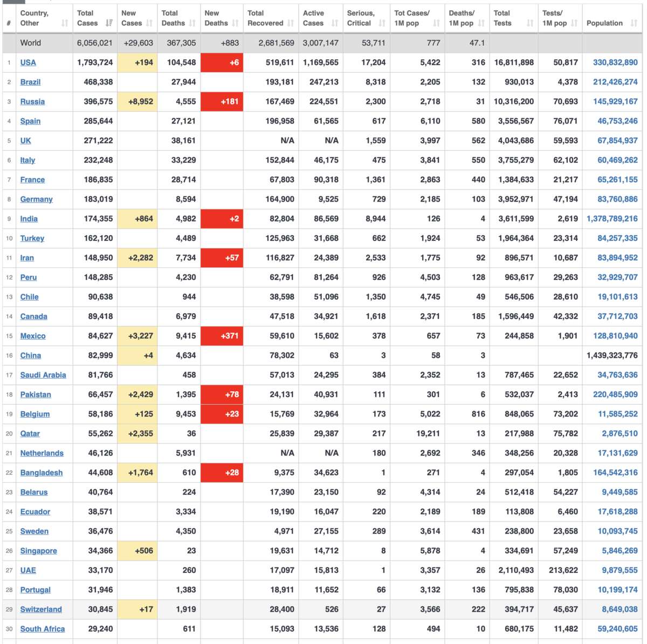Screen dimensions: 647x644
Task: Open the Iran country link
Action: click(27, 258)
